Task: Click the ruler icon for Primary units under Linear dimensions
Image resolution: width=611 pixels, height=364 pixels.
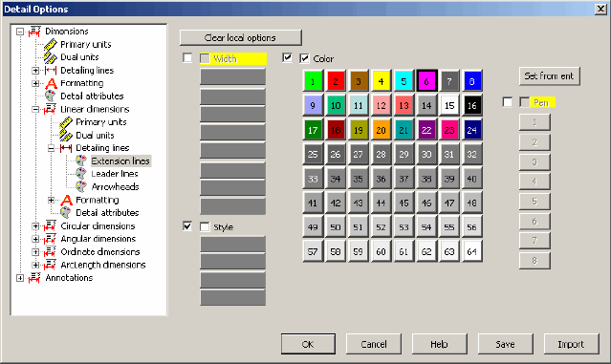Action: pos(66,122)
